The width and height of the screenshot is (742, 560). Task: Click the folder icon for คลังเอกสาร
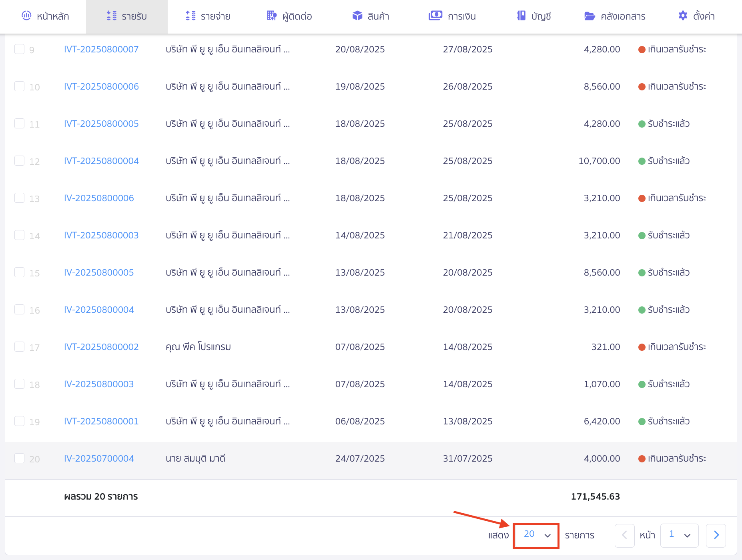(x=590, y=16)
